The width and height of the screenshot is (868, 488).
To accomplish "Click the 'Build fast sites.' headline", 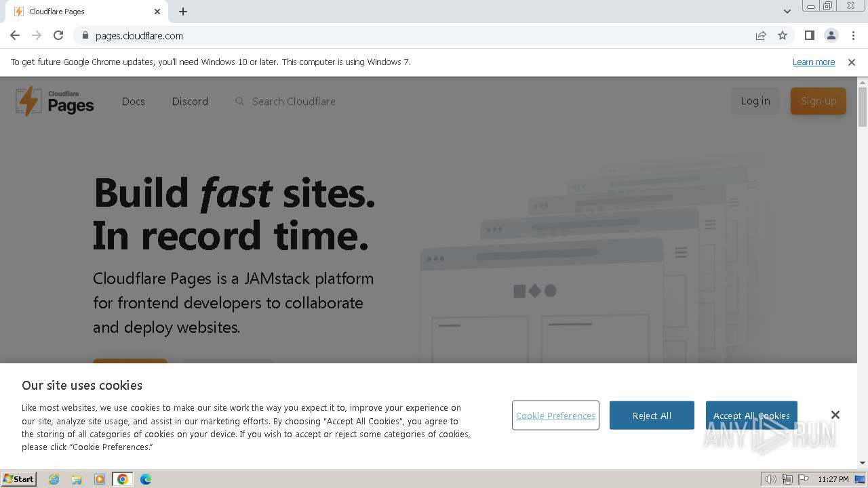I will coord(234,192).
